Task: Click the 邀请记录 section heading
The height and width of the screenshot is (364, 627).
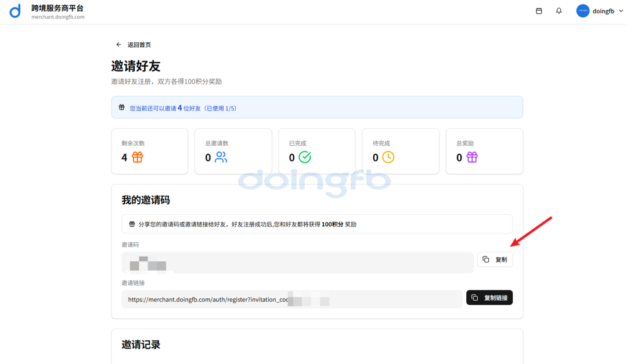Action: (141, 345)
